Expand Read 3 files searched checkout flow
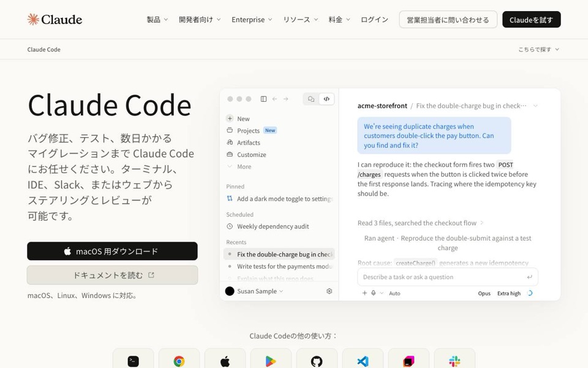 [x=420, y=223]
